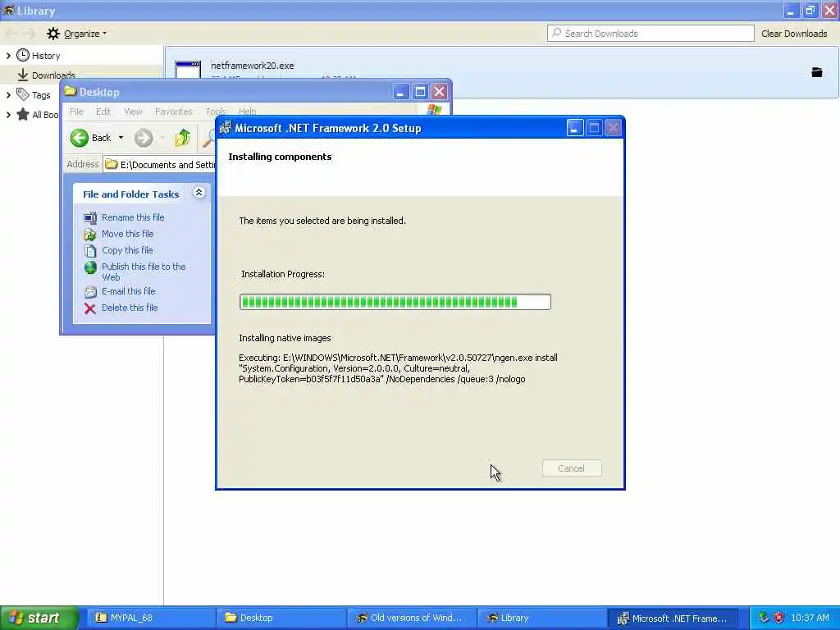The width and height of the screenshot is (840, 630).
Task: Click E-mail this file link
Action: point(129,291)
